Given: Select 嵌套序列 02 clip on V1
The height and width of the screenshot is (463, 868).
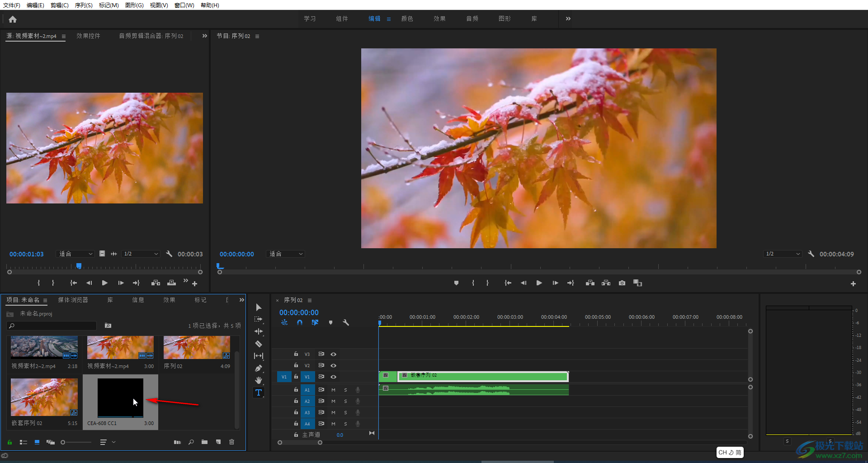Looking at the screenshot, I should (x=482, y=376).
